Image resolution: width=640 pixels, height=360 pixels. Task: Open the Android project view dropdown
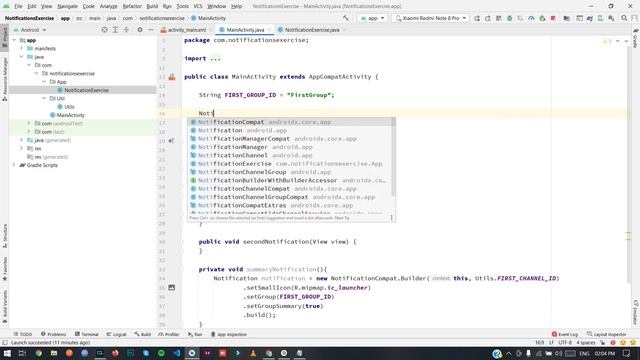tap(30, 30)
